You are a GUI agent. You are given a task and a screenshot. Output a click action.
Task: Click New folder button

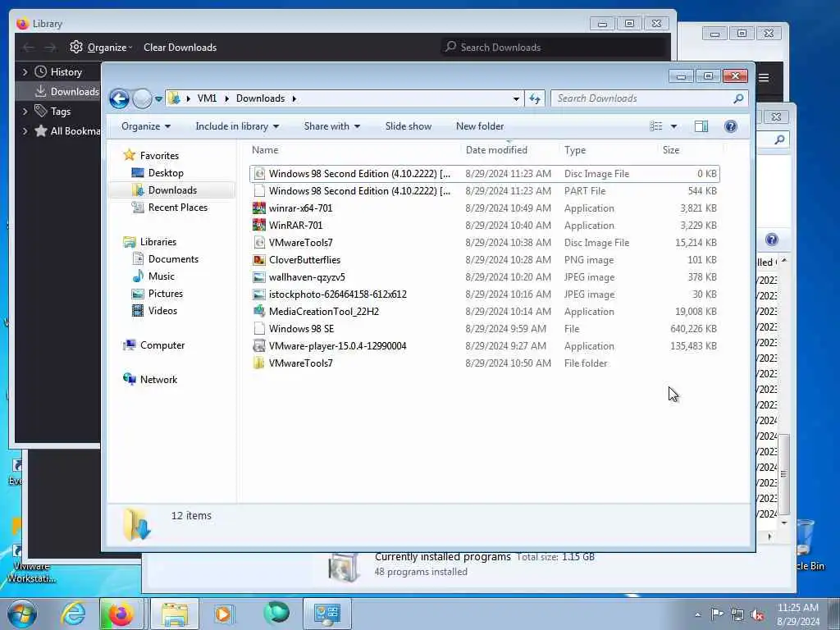480,126
